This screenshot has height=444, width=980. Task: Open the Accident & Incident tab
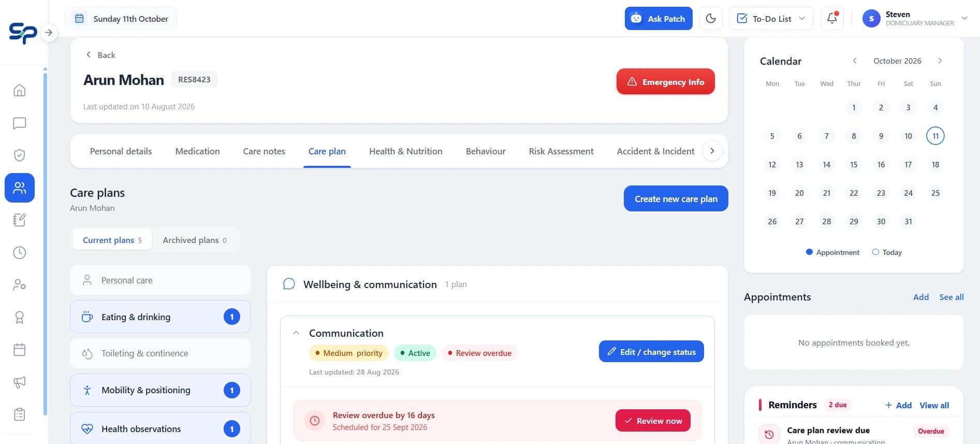(655, 151)
